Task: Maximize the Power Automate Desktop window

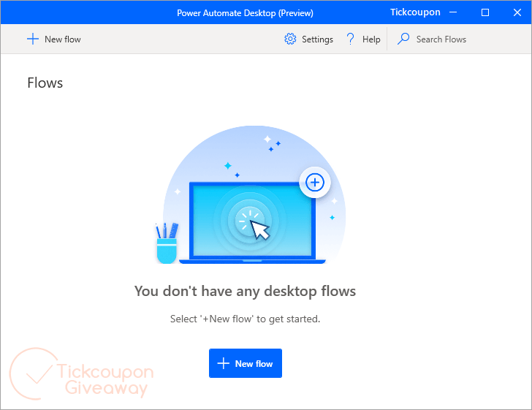Action: pos(485,12)
